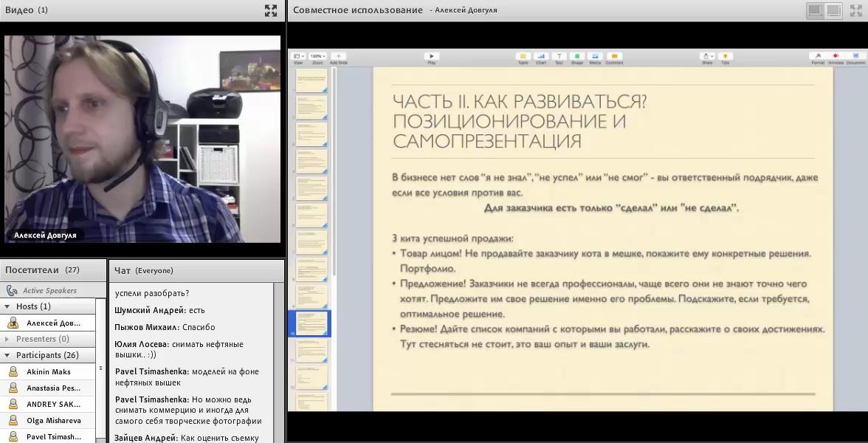Start the slideshow with the Play button
This screenshot has height=443, width=868.
[431, 56]
